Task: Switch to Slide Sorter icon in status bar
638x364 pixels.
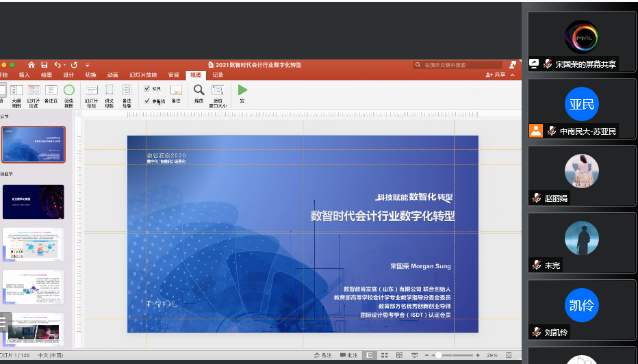Action: point(384,356)
